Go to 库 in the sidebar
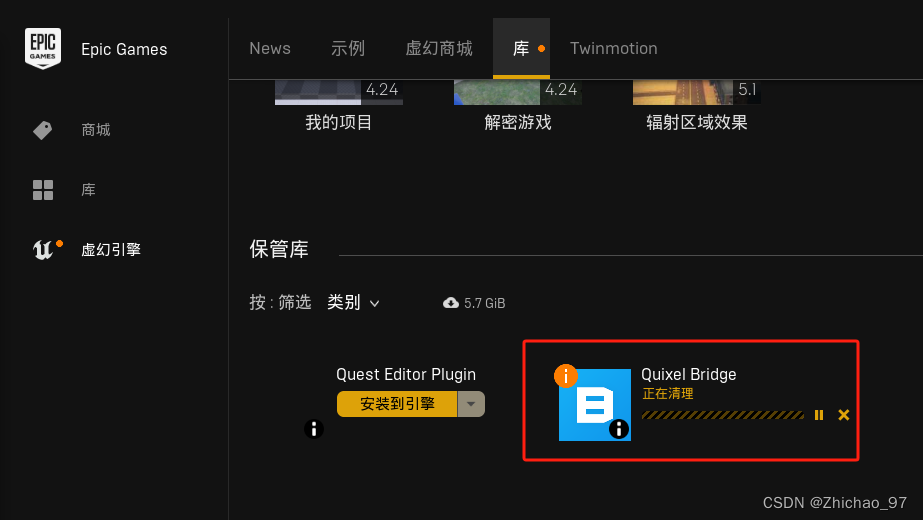This screenshot has height=520, width=923. click(88, 190)
